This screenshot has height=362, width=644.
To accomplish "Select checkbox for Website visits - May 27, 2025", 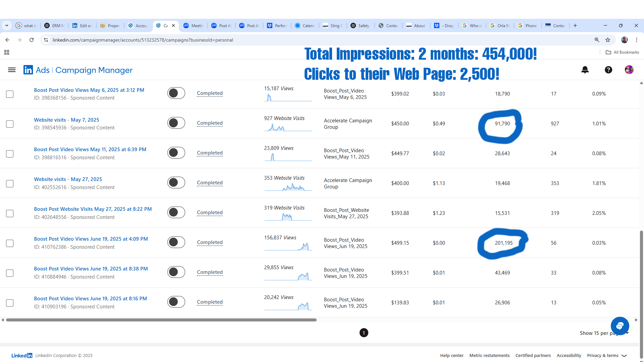I will pos(10,184).
